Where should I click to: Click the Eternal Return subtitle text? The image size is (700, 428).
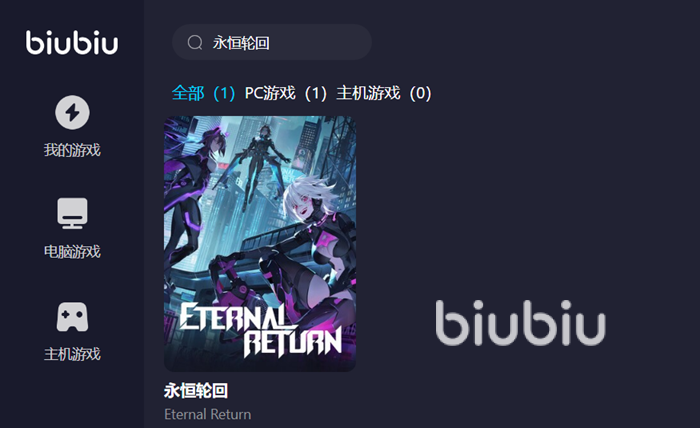(x=208, y=414)
